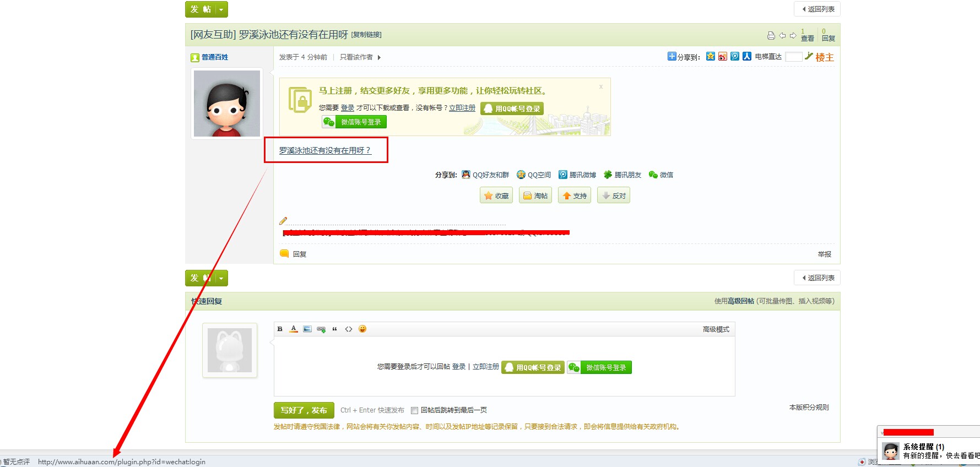
Task: Go to previous thread arrow icon
Action: coord(782,36)
